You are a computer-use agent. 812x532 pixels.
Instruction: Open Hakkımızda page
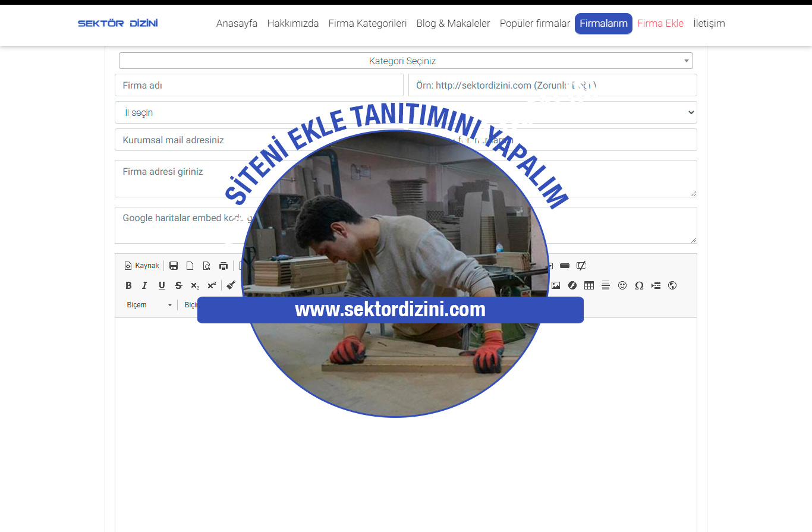coord(293,23)
